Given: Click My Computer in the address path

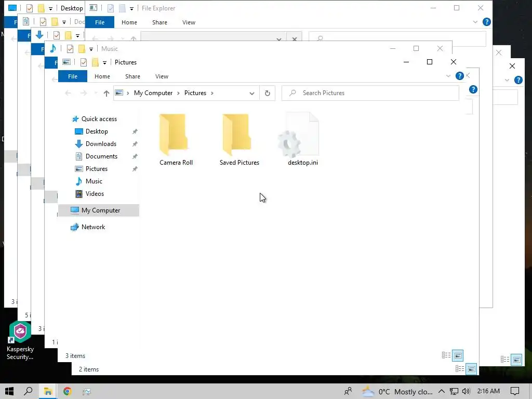Looking at the screenshot, I should tap(153, 93).
